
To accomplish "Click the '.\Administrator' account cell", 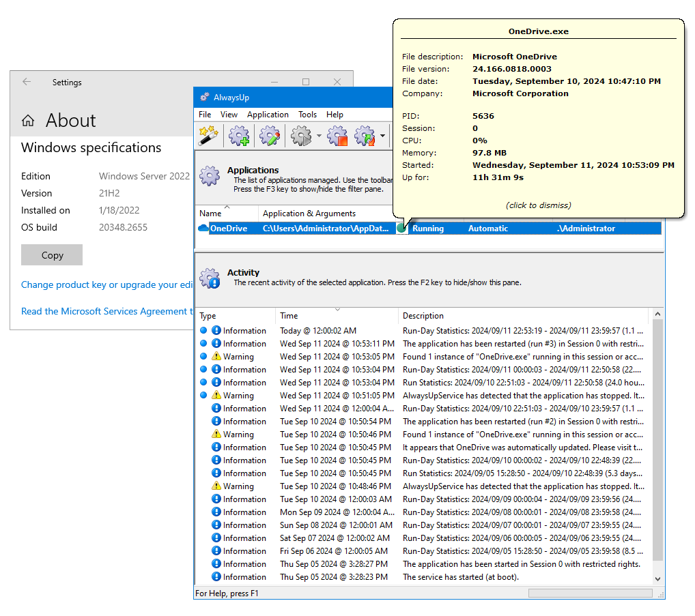I will (x=586, y=229).
